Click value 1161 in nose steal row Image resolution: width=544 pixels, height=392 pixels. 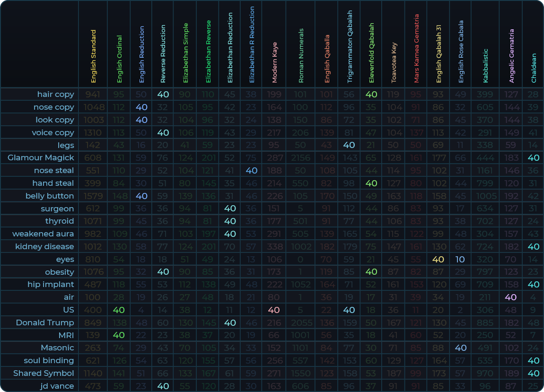(x=485, y=170)
